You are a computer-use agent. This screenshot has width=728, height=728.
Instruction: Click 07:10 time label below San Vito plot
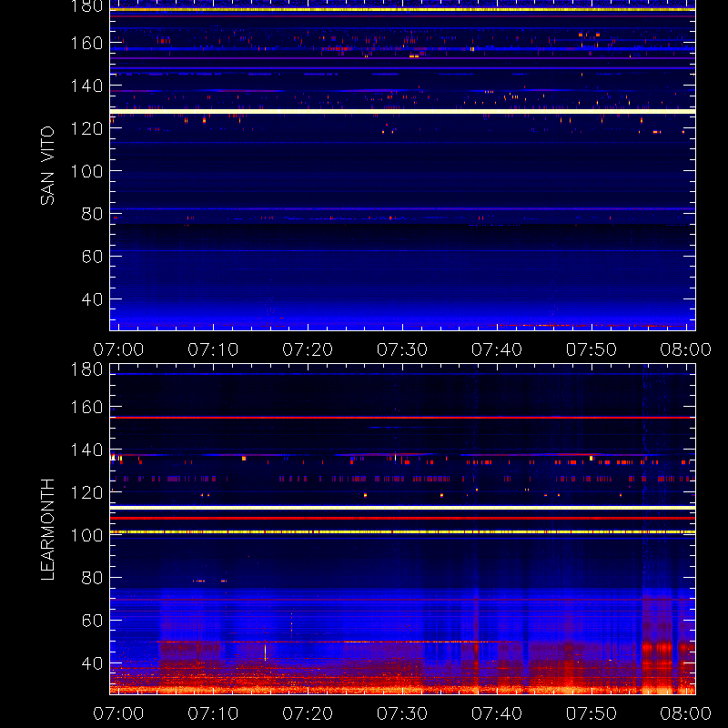coord(213,349)
